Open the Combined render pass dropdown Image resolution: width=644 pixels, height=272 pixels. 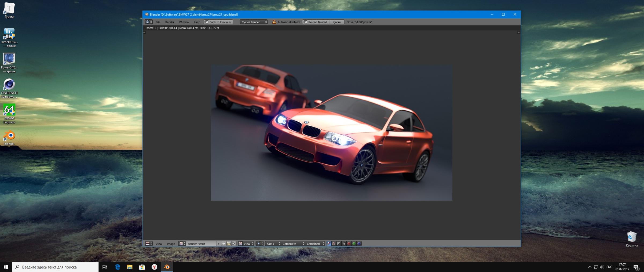click(316, 244)
